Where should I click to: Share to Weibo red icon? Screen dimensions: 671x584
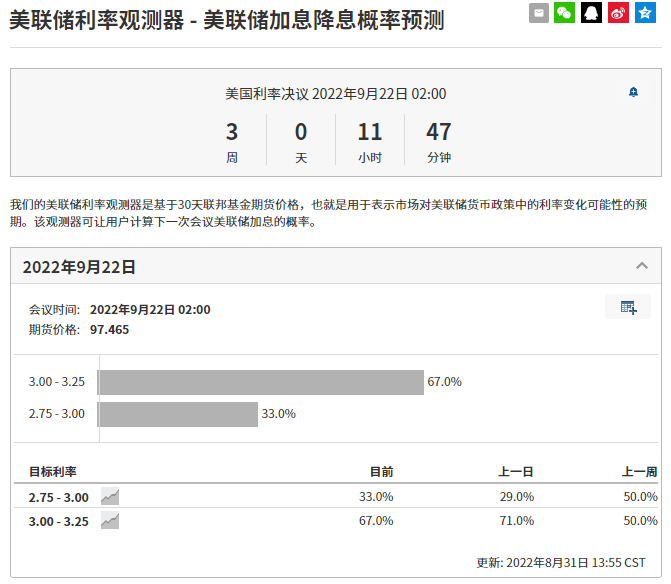click(x=618, y=12)
